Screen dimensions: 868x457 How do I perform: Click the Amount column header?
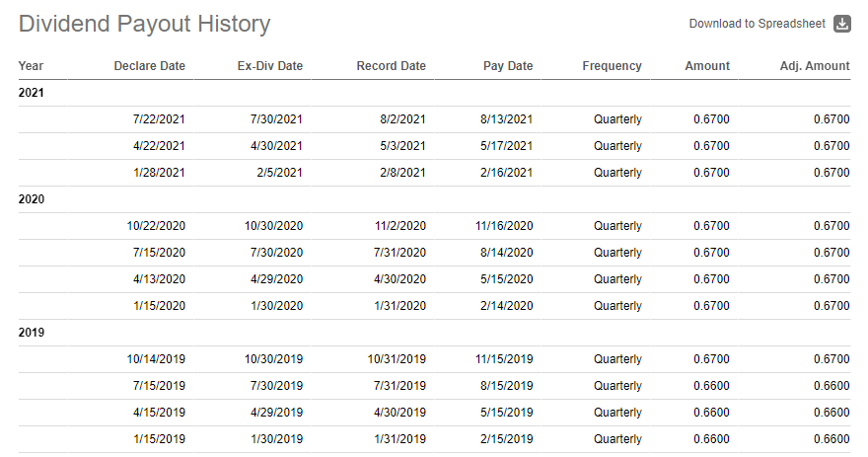[x=707, y=66]
